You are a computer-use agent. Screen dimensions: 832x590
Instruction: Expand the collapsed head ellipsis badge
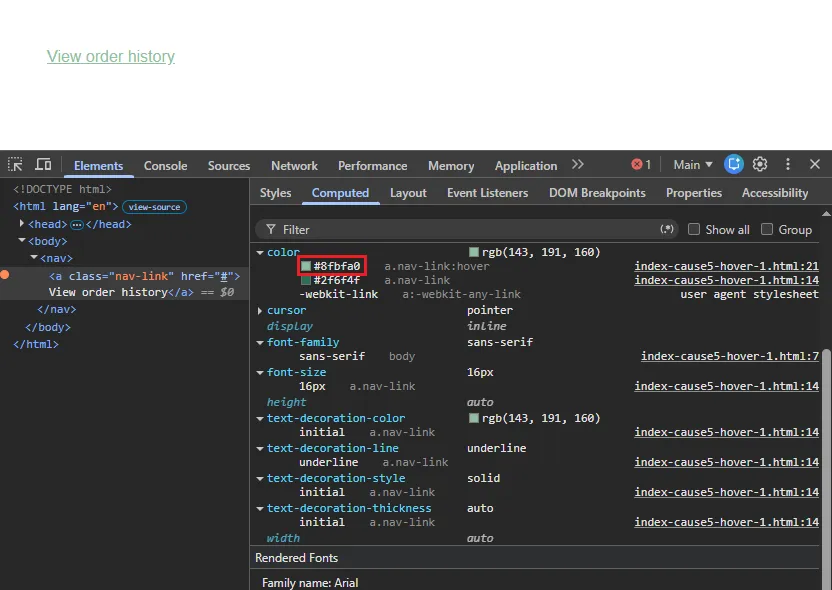[77, 224]
